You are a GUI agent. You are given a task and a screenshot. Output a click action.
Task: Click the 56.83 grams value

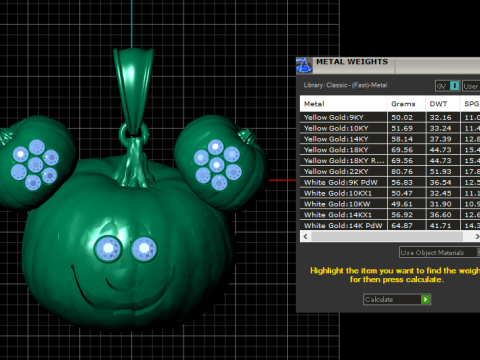pos(402,182)
